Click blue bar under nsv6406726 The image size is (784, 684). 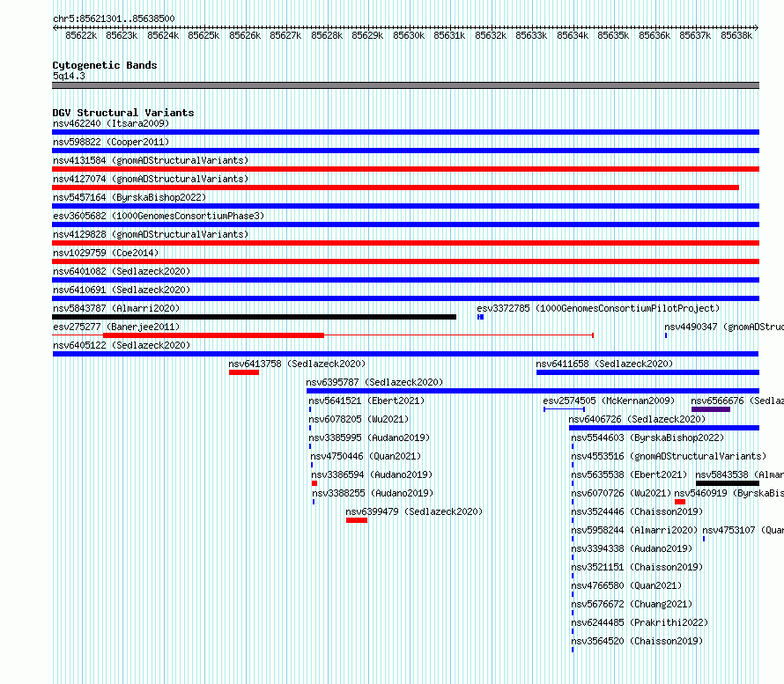(664, 428)
